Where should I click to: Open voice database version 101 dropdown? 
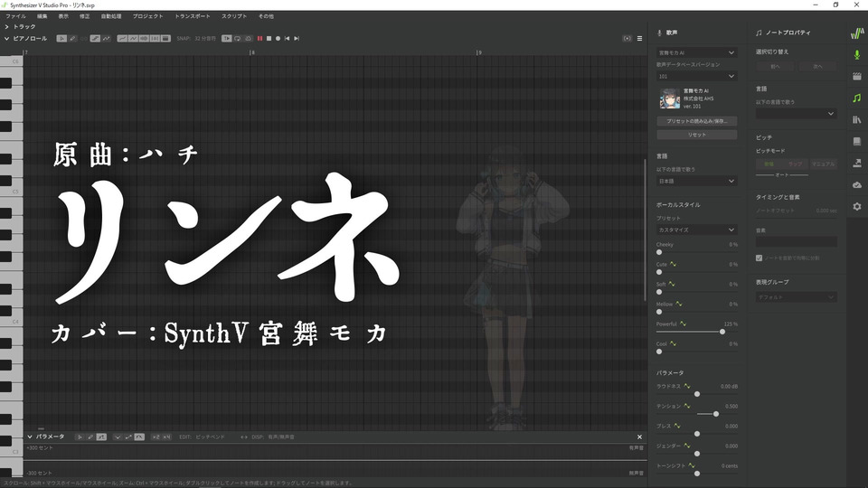coord(696,76)
